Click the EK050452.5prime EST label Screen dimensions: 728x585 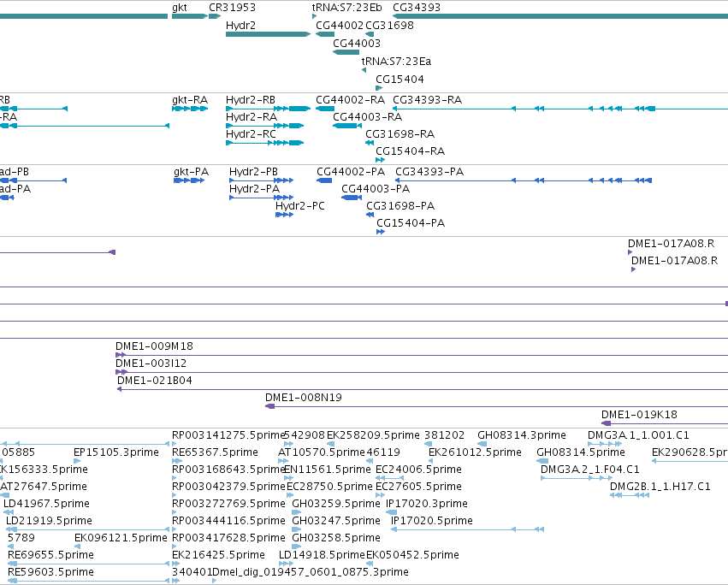click(412, 555)
